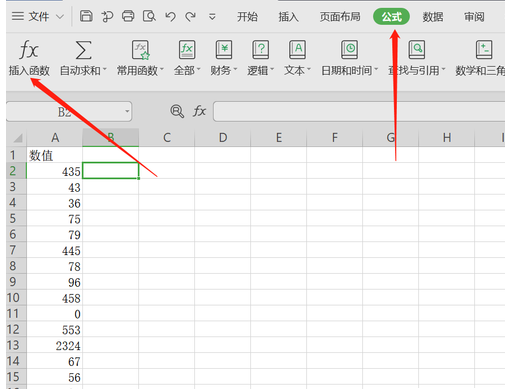Viewport: 505px width, 389px height.
Task: Select column E header
Action: [279, 138]
